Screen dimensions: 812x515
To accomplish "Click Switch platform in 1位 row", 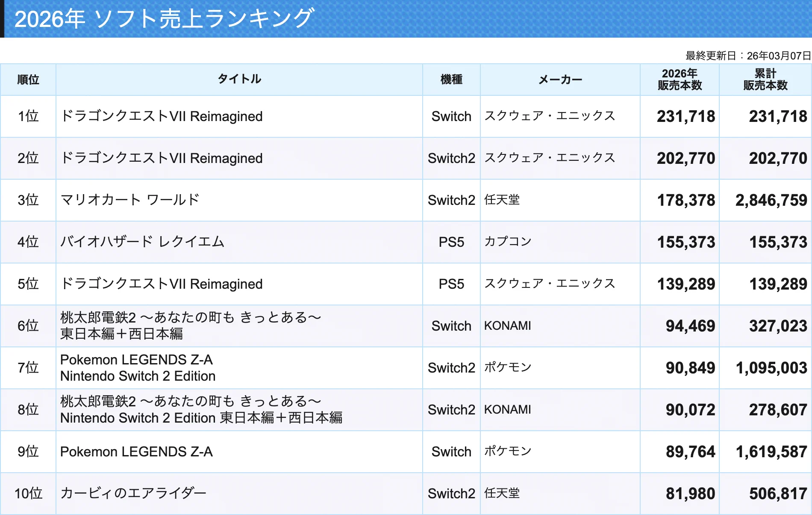I will coord(451,116).
